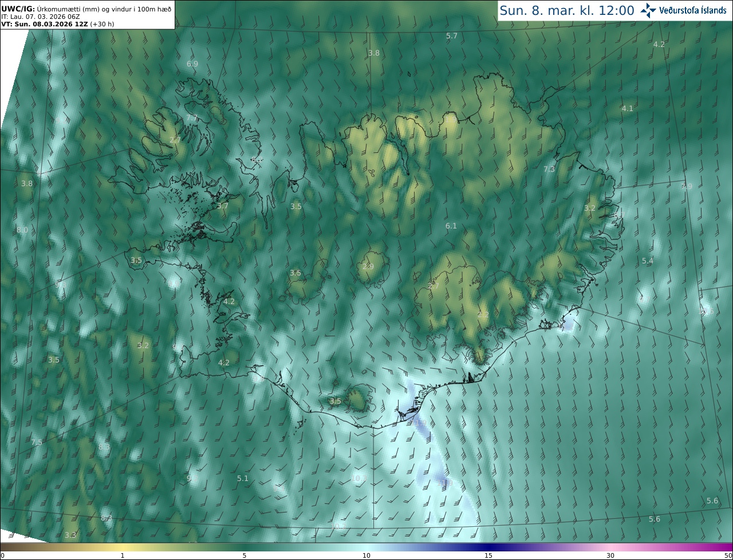733x560 pixels.
Task: Click the '50' tick on the colour scale
Action: (728, 555)
